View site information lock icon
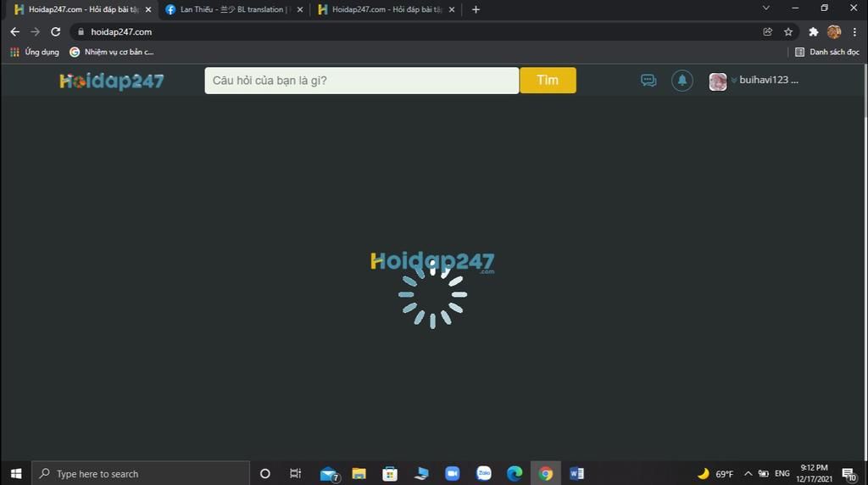The image size is (868, 485). click(x=81, y=31)
